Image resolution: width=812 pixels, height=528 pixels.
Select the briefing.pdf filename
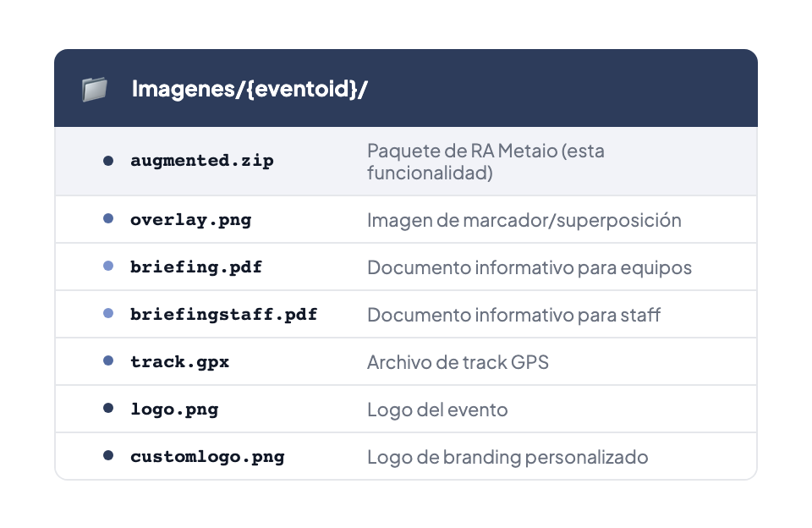[x=195, y=267]
